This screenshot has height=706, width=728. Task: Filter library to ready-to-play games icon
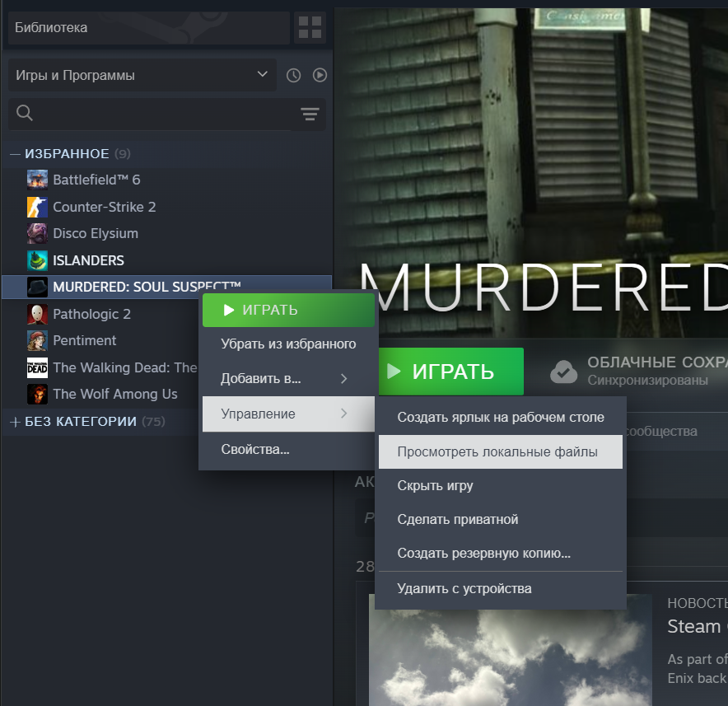(x=320, y=75)
